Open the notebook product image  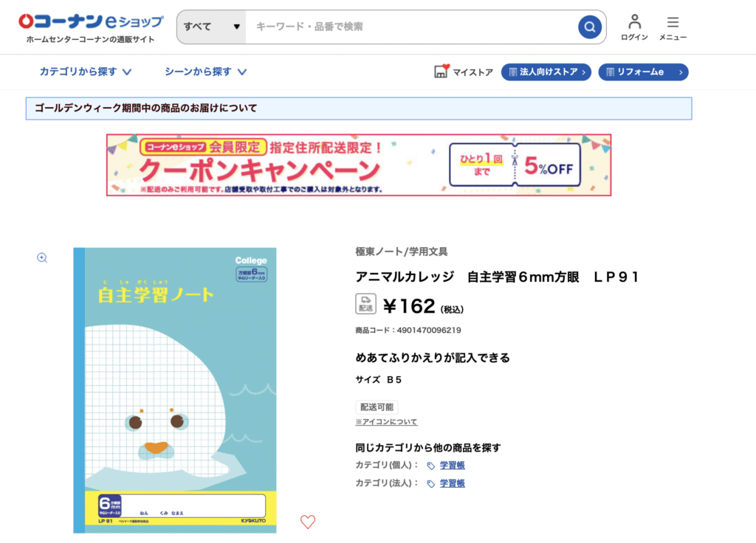[174, 390]
